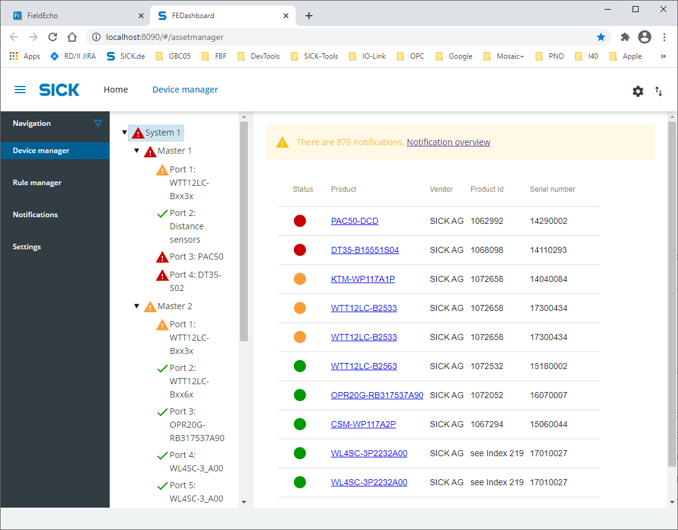Click the browser address bar
Viewport: 678px width, 530px height.
pyautogui.click(x=340, y=37)
